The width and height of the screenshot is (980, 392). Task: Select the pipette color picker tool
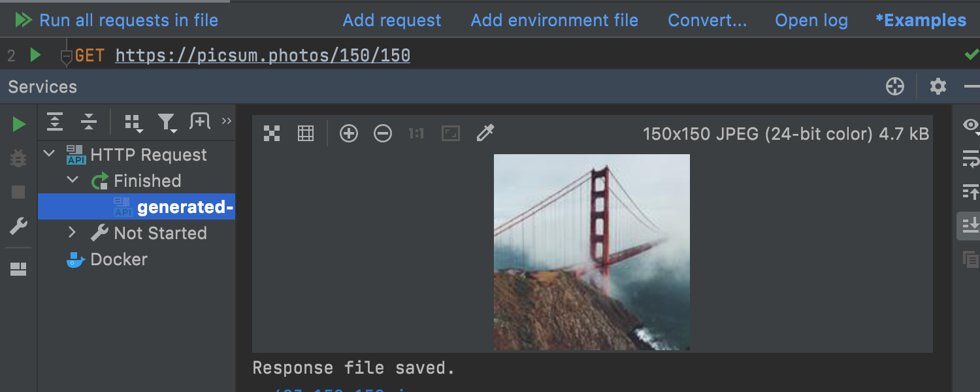485,133
